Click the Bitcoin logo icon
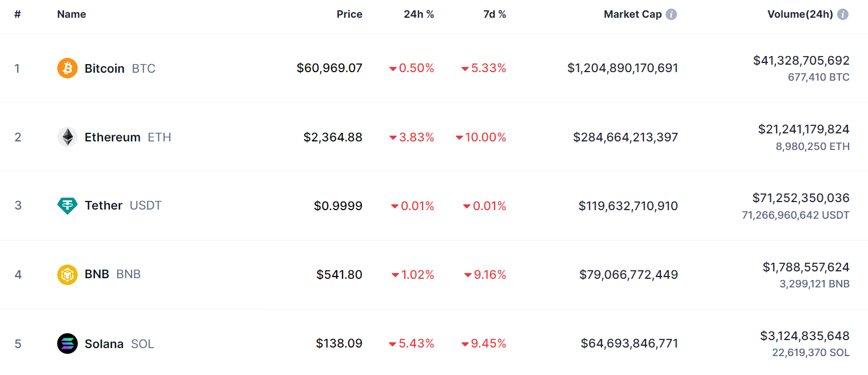 tap(67, 69)
